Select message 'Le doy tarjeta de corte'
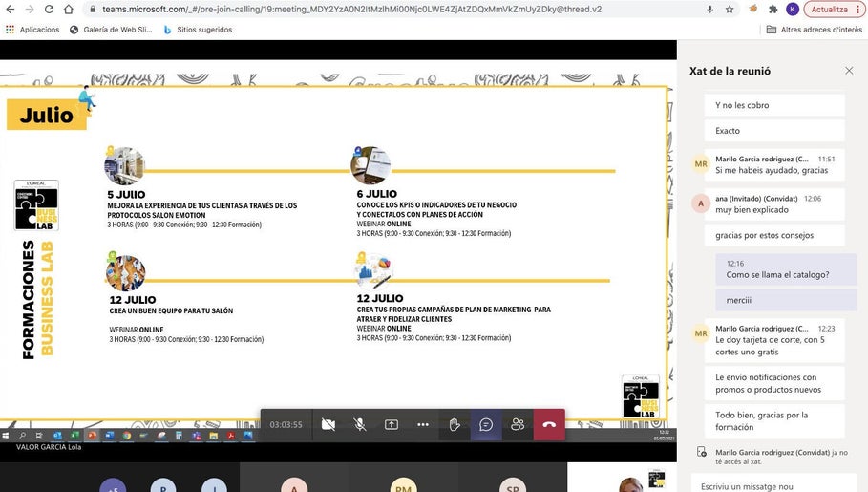This screenshot has width=868, height=492. (774, 340)
